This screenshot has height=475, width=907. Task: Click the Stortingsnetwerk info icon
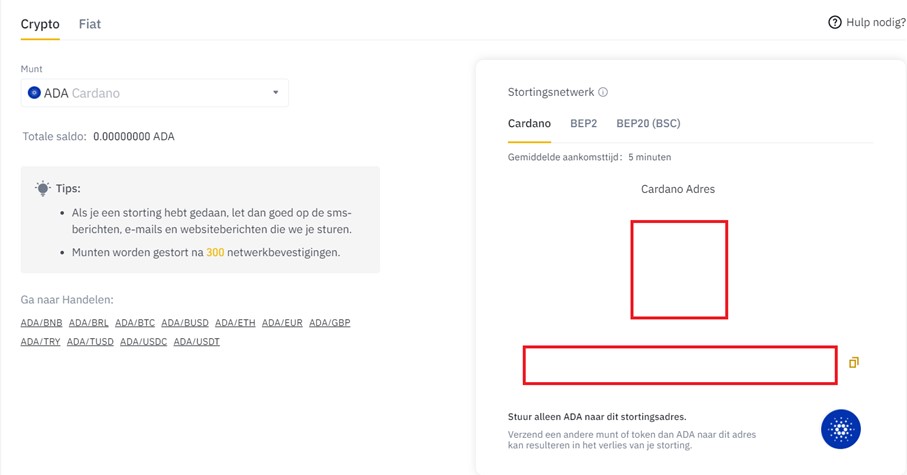[603, 92]
